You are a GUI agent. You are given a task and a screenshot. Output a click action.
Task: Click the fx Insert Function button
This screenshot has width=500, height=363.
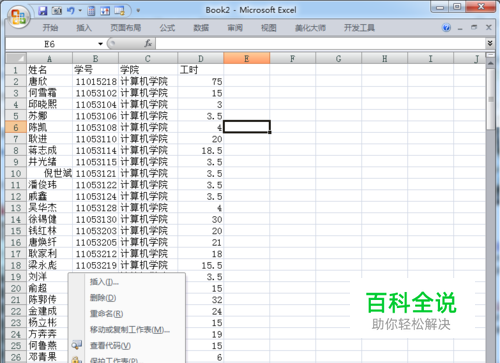pos(148,43)
